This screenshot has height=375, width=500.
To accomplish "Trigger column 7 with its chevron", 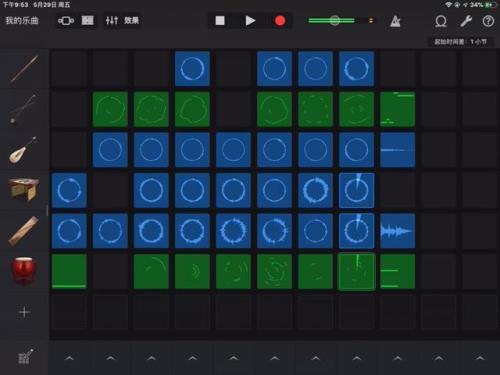I will click(x=315, y=358).
